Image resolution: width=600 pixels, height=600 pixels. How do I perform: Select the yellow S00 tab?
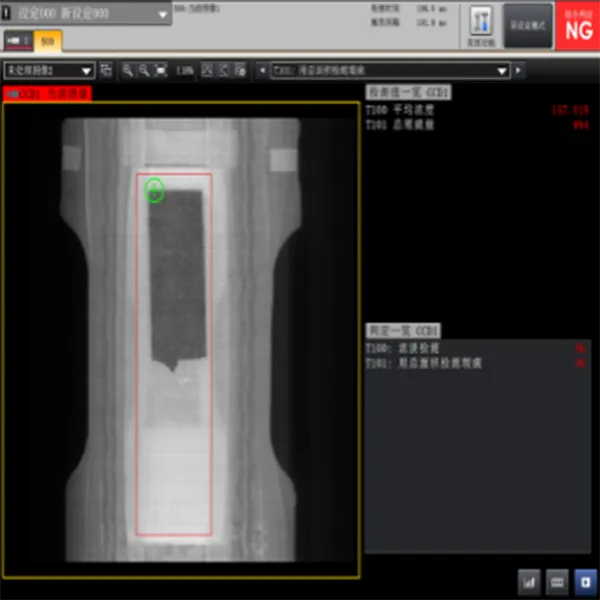click(x=47, y=41)
